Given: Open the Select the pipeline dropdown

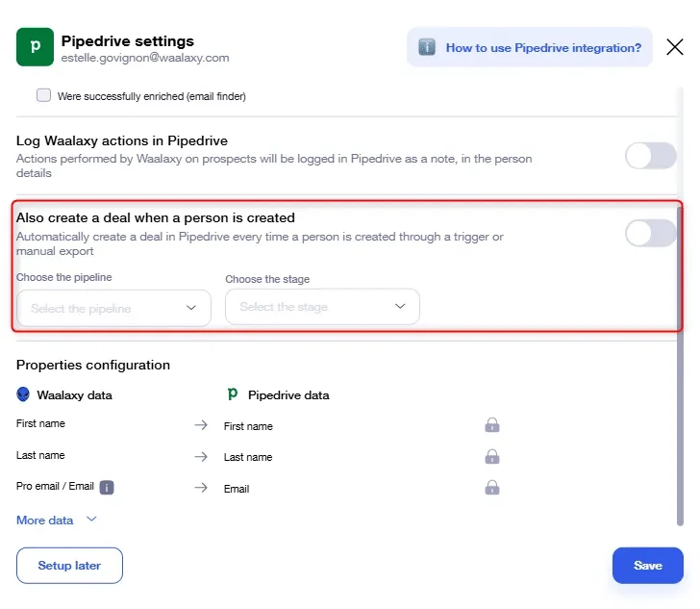Looking at the screenshot, I should point(113,308).
